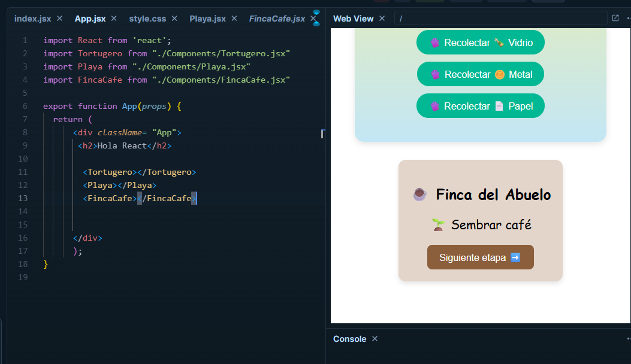Close the Playa.jsx tab
Screen dimensions: 631x364
(x=234, y=19)
